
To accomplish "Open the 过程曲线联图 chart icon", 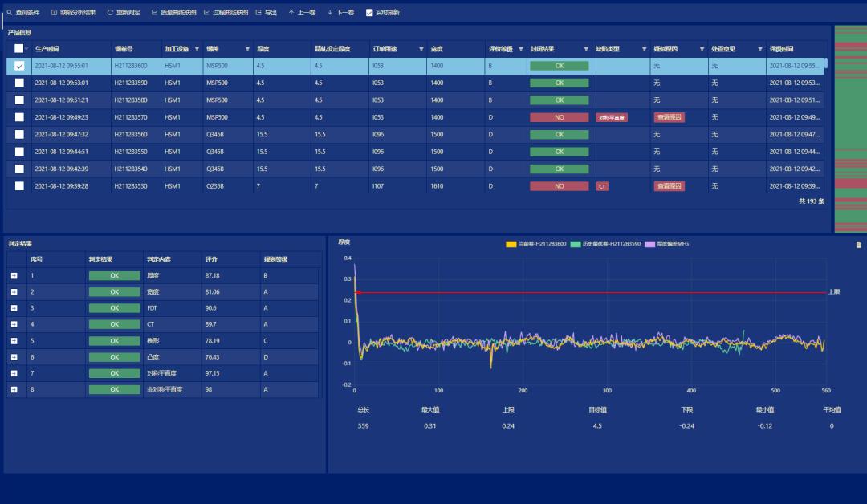I will 206,13.
